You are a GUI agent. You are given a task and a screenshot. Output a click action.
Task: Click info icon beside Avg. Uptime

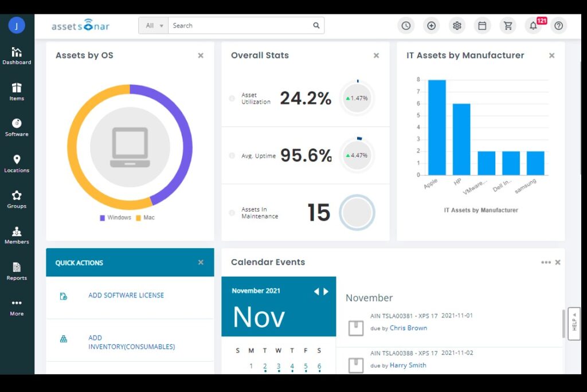(232, 155)
